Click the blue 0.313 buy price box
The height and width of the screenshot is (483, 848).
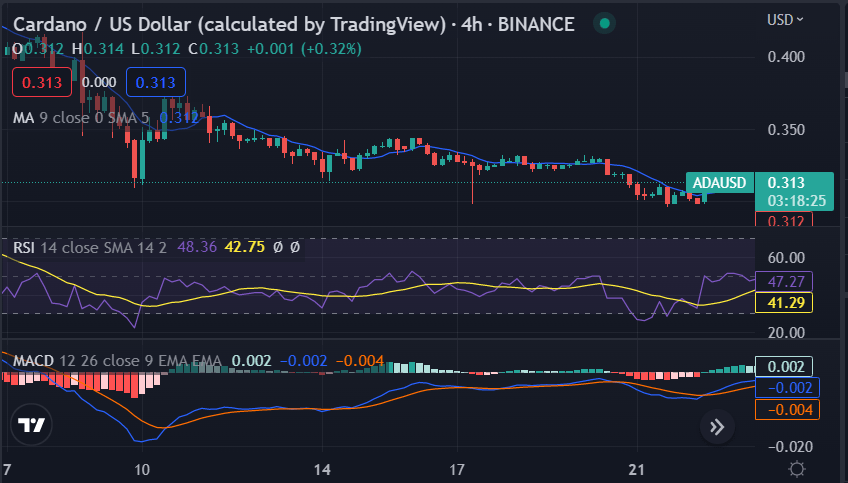(156, 82)
